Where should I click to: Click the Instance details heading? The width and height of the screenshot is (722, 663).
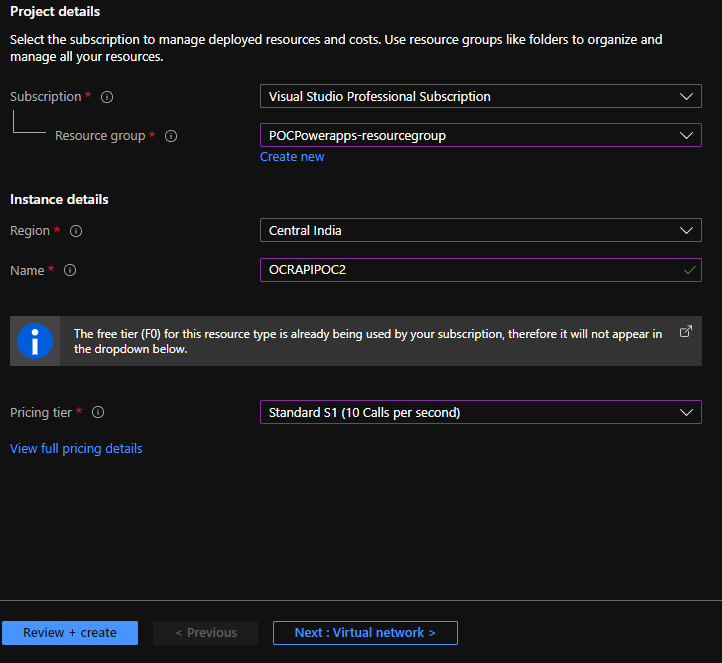[x=59, y=199]
